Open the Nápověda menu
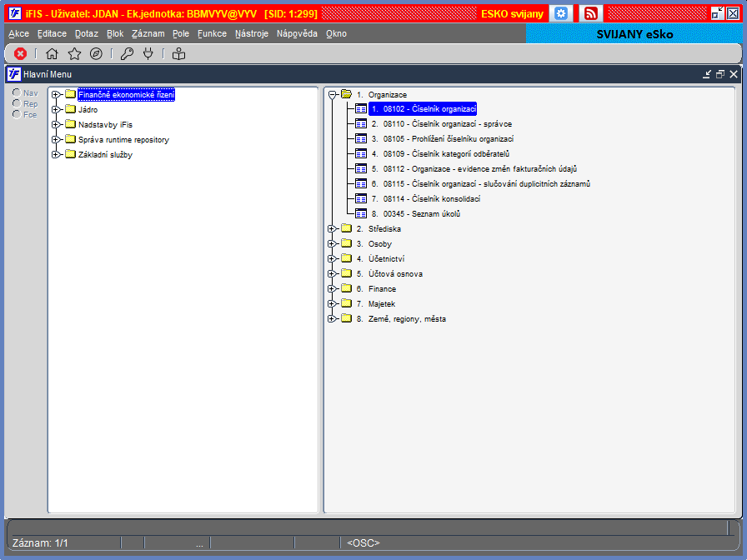This screenshot has width=747, height=560. click(x=297, y=34)
